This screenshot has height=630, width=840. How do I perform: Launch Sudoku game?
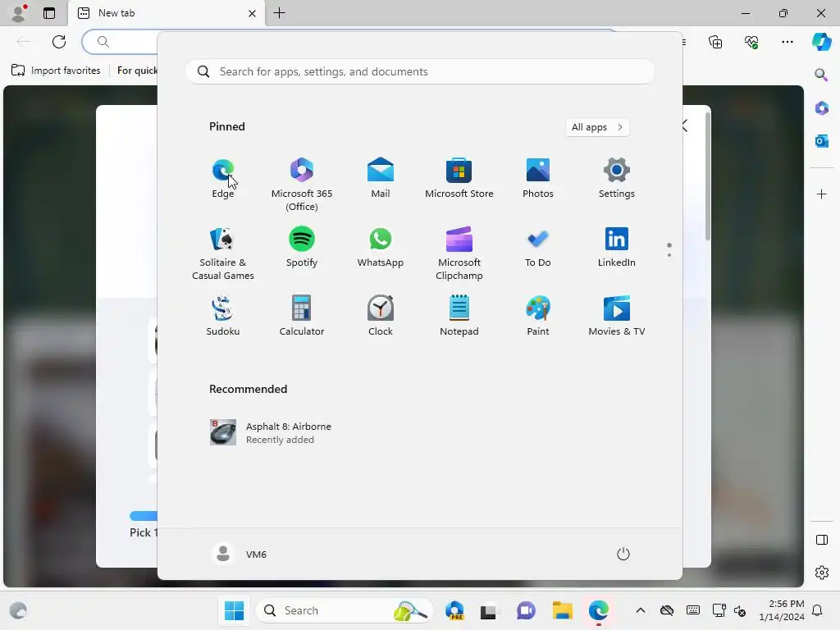tap(223, 317)
